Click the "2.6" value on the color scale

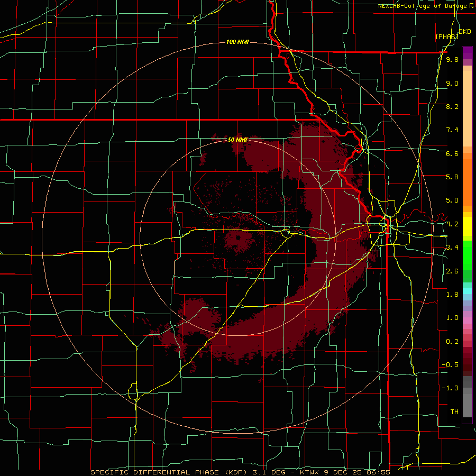[452, 271]
